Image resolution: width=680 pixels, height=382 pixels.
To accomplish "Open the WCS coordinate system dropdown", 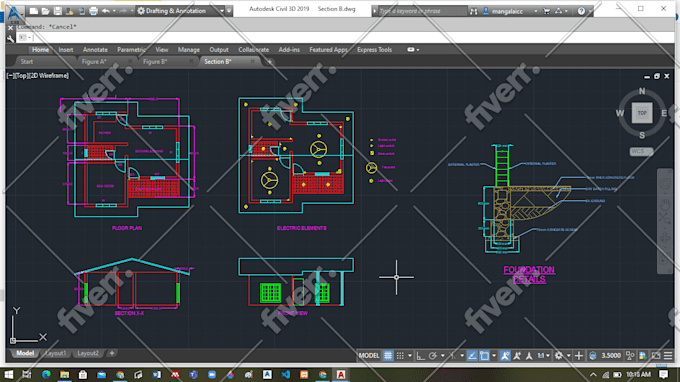I will coord(641,151).
